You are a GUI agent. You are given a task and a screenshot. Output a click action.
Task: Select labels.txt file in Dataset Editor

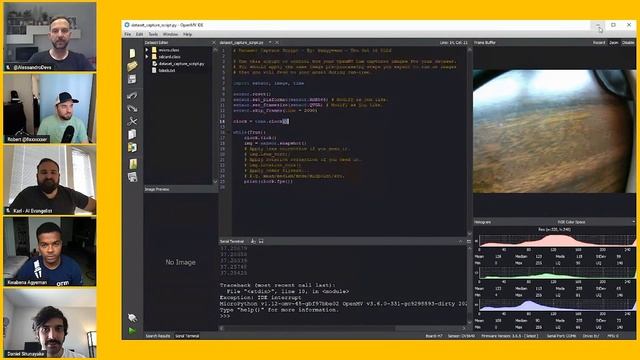click(x=164, y=70)
